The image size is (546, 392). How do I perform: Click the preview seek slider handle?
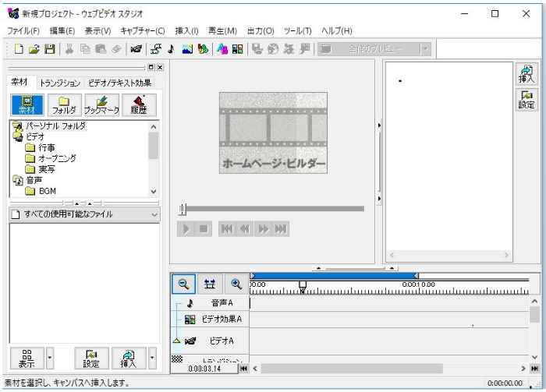[183, 209]
